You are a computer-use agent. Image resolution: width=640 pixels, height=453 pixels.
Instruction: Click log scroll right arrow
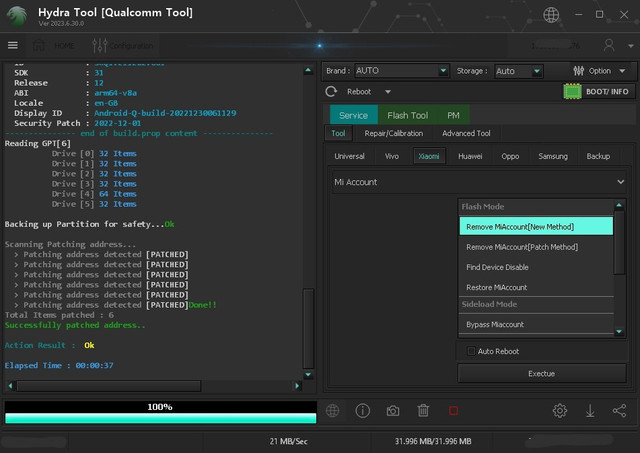point(297,386)
